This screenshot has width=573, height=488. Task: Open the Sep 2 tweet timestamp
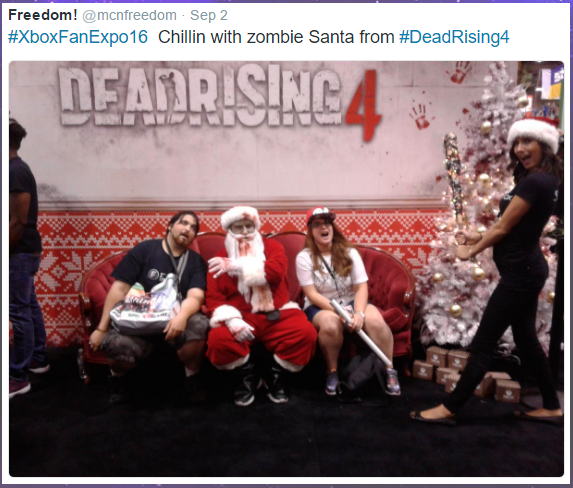tap(209, 16)
